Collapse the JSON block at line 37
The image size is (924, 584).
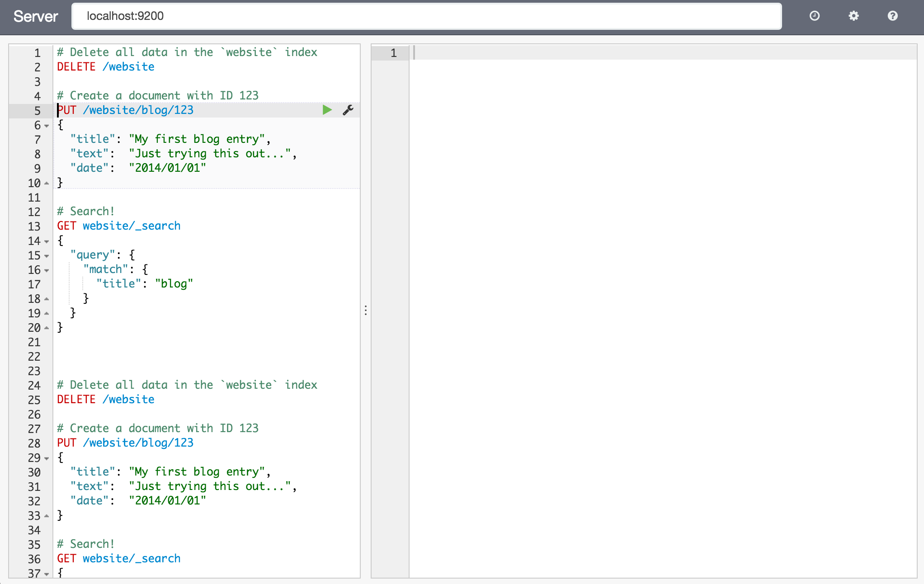(x=46, y=573)
